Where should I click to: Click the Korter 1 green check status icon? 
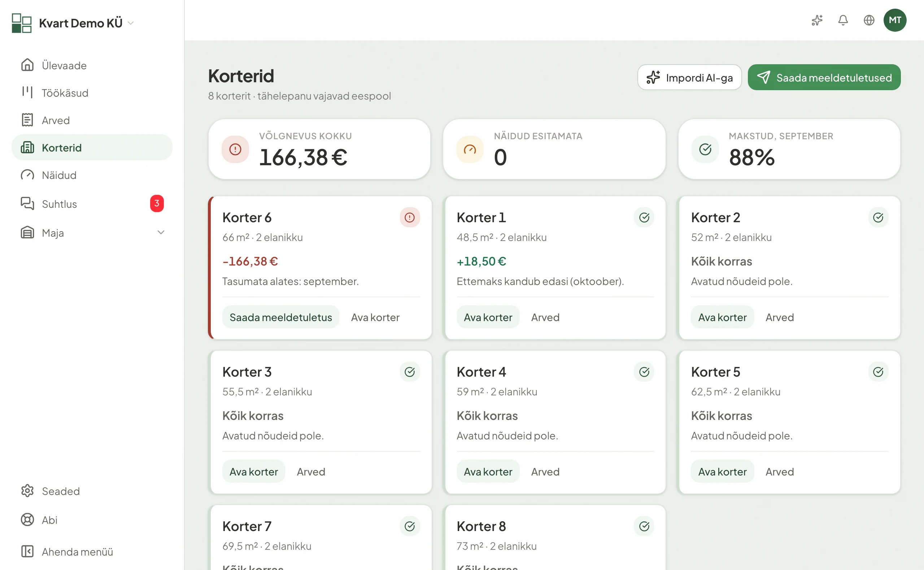coord(644,218)
